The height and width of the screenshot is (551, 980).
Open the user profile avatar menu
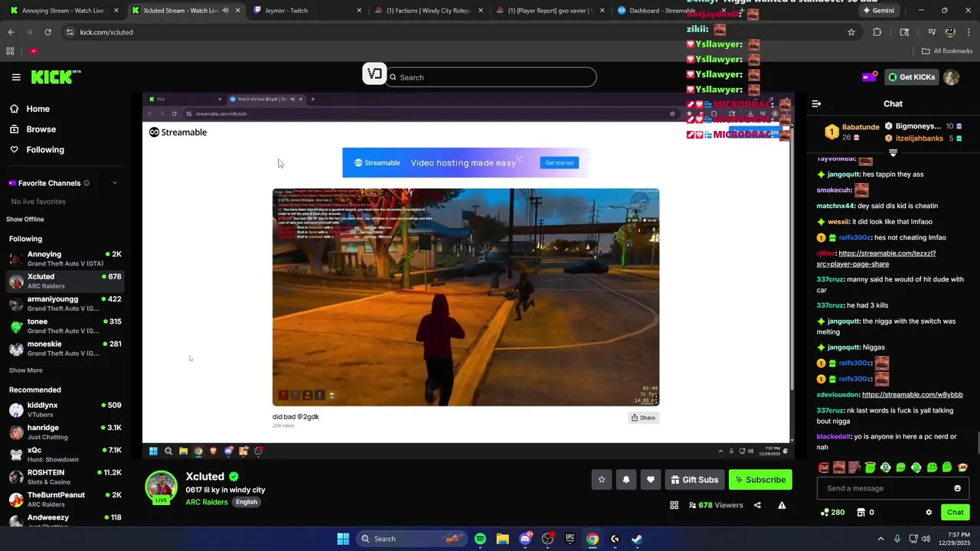951,77
